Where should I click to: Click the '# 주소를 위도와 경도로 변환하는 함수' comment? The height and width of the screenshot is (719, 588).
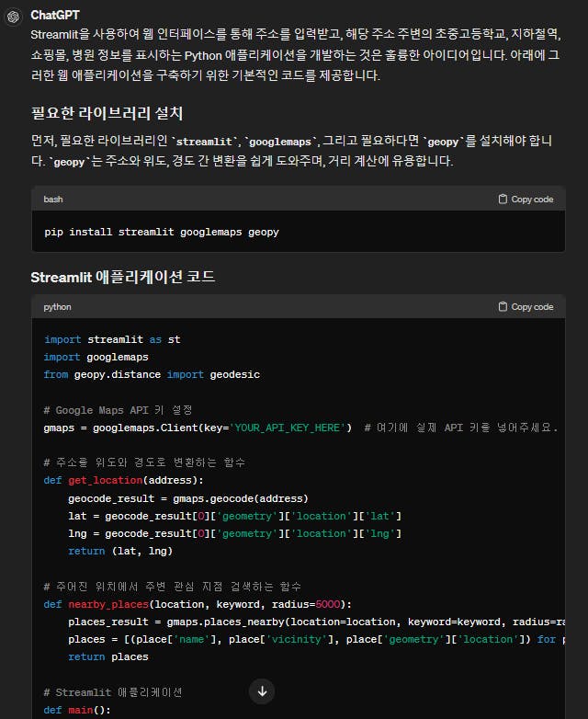click(145, 462)
